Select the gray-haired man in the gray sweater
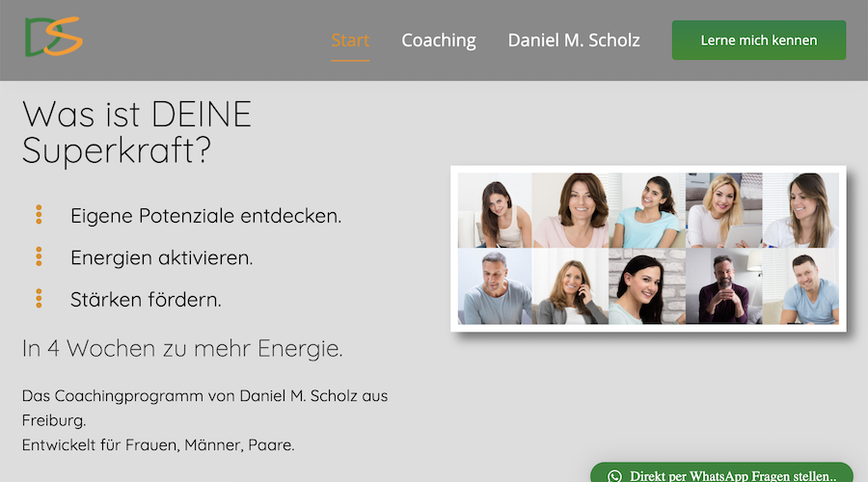The height and width of the screenshot is (482, 868). click(x=495, y=286)
